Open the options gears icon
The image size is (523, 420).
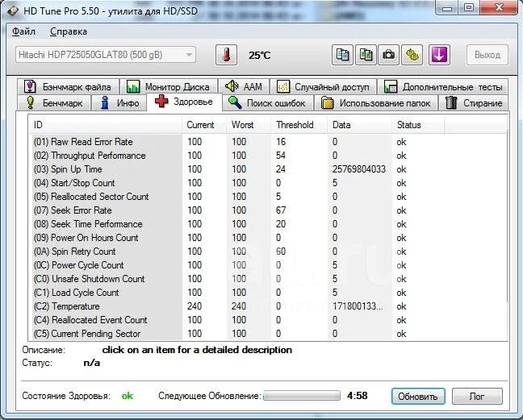coord(412,55)
